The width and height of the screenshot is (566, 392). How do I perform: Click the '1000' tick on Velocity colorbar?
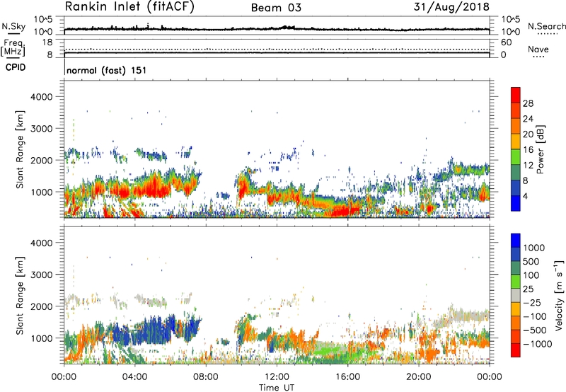(x=534, y=248)
